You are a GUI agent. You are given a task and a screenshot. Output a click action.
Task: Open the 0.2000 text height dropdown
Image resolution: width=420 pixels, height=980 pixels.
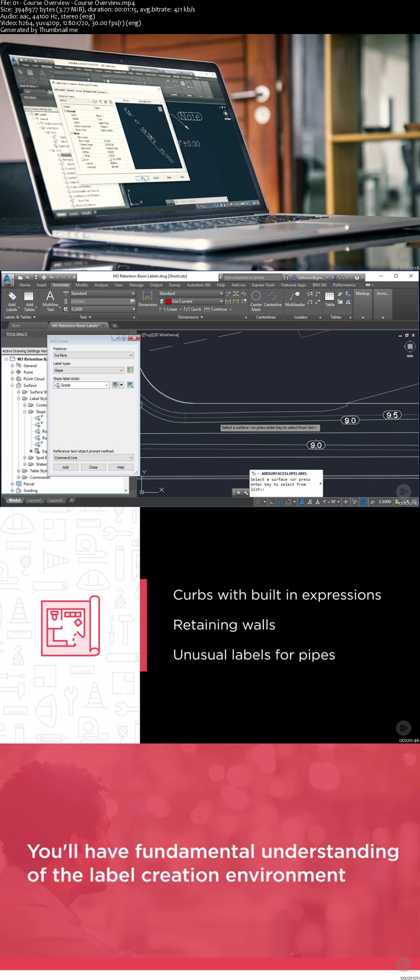pos(103,309)
